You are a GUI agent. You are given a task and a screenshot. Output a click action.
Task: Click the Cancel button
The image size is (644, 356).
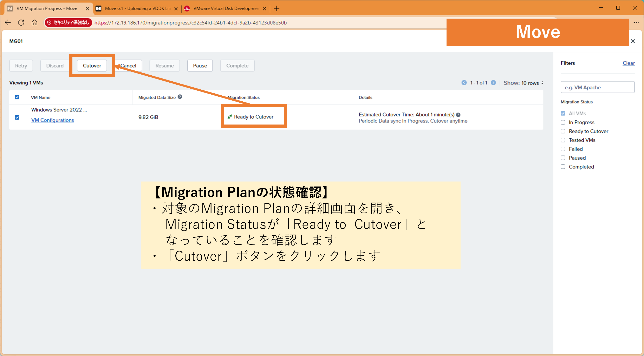click(x=128, y=65)
